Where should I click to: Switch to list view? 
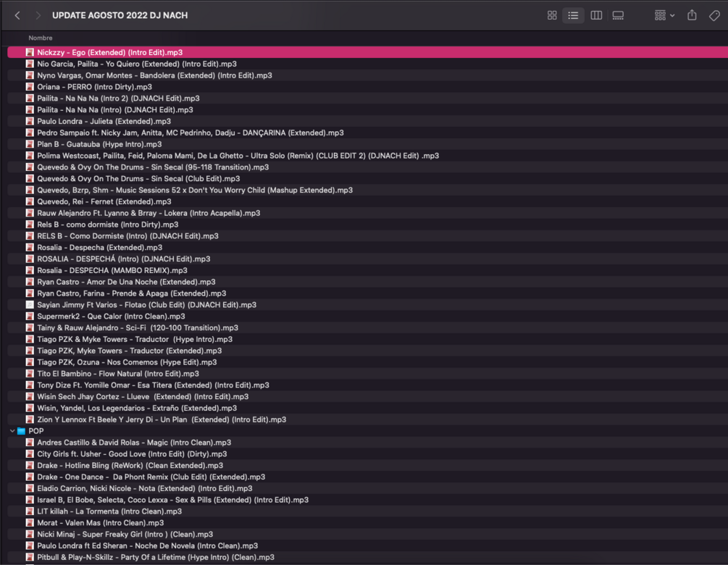point(574,15)
